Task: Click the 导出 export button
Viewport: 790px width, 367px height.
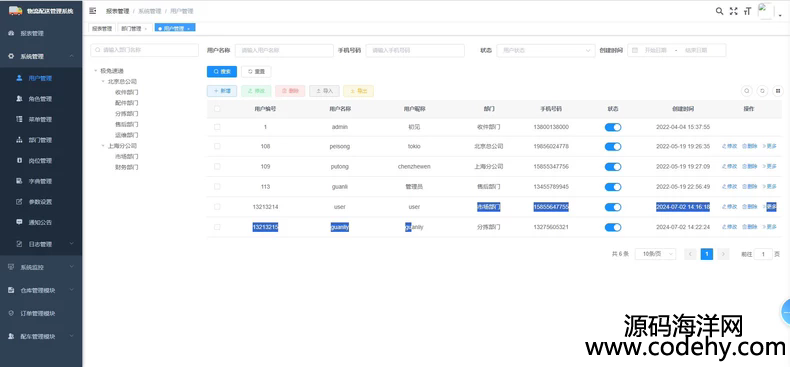Action: (358, 91)
